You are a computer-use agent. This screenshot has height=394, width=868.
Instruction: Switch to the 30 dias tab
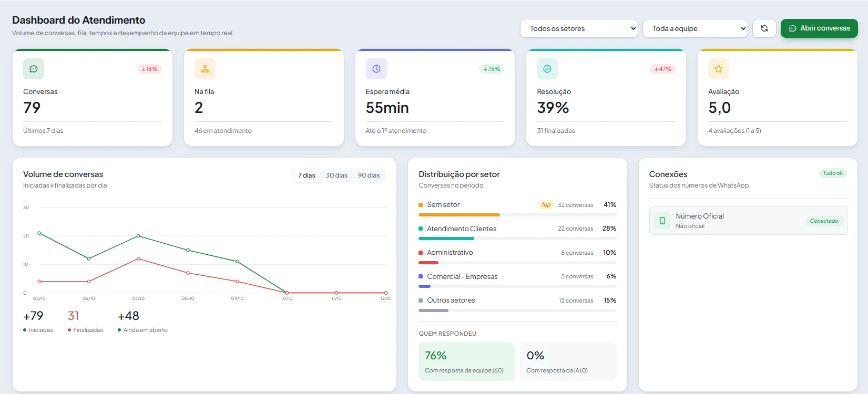(x=336, y=175)
